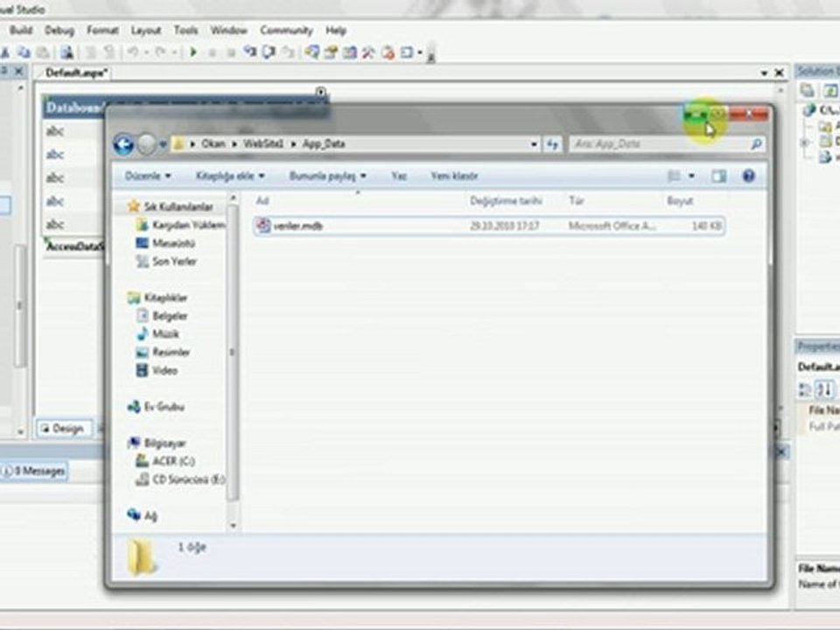Screen dimensions: 840x630
Task: Sort by the Boyut column header
Action: [x=681, y=201]
